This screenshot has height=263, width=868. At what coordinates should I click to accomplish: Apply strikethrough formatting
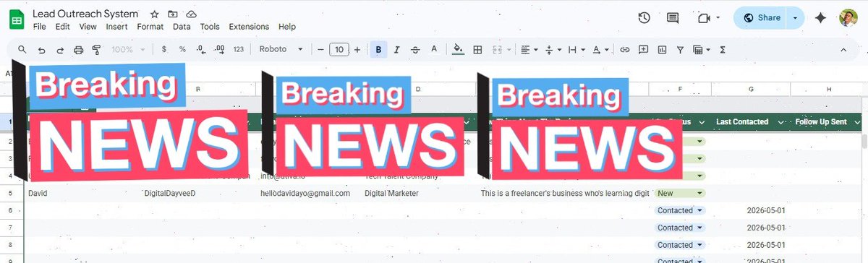pyautogui.click(x=415, y=50)
